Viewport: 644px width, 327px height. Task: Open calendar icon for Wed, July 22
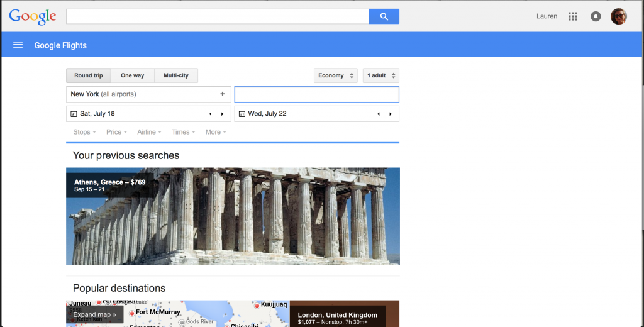(242, 114)
